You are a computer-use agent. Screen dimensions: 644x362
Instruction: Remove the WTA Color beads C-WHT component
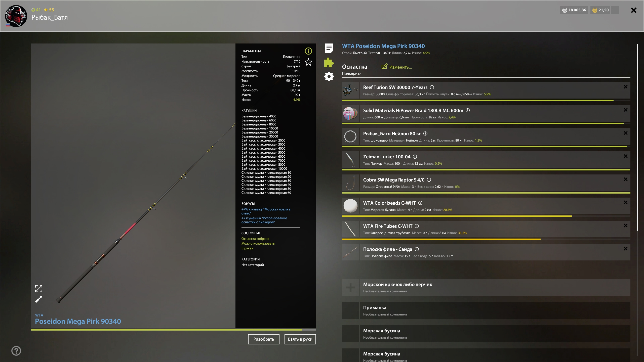pos(625,202)
